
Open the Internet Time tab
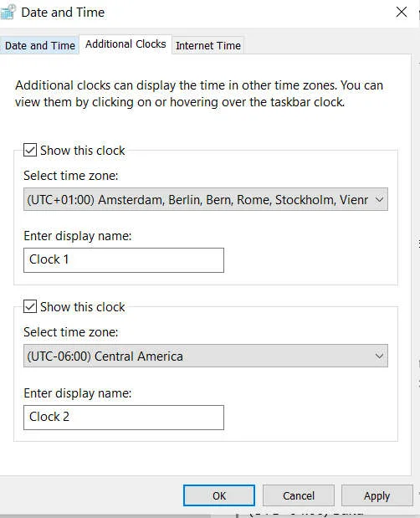(x=208, y=45)
